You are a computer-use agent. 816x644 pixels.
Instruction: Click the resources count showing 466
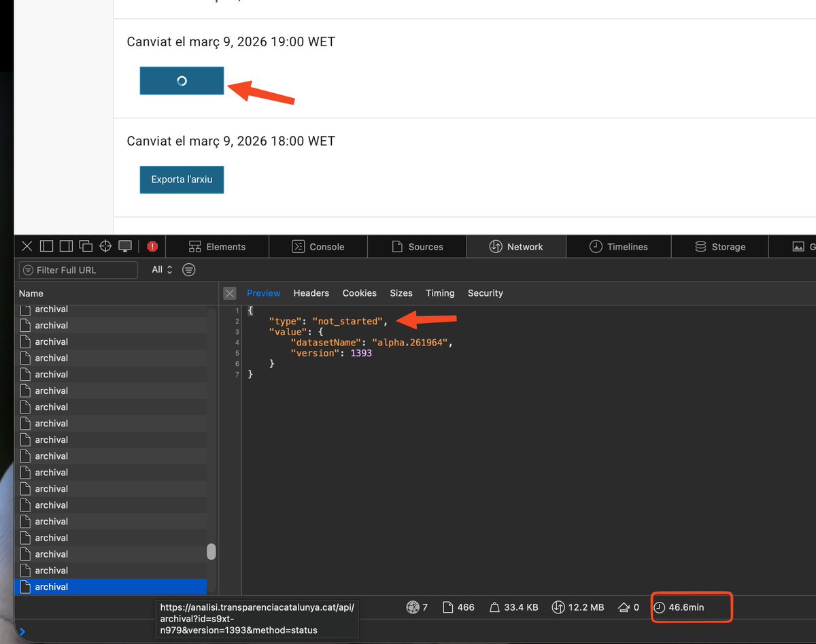tap(458, 607)
